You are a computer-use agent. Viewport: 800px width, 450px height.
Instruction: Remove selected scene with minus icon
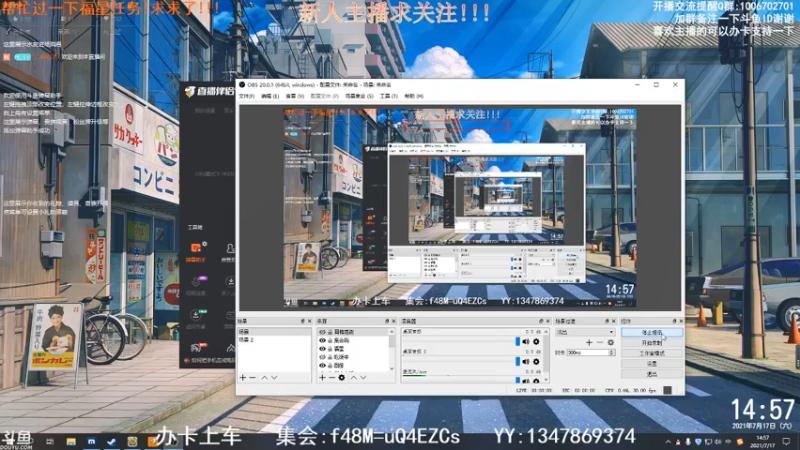coord(253,378)
